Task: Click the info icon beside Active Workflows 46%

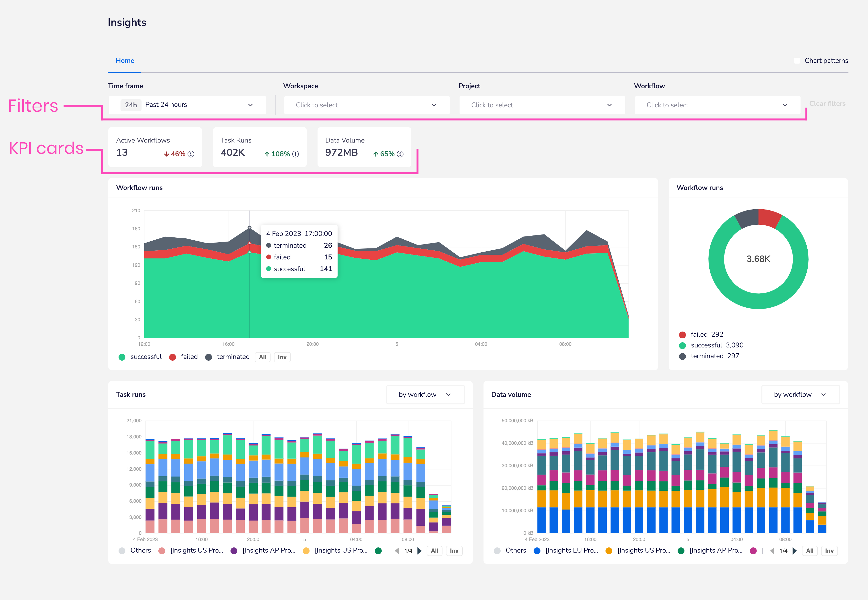Action: pyautogui.click(x=191, y=154)
